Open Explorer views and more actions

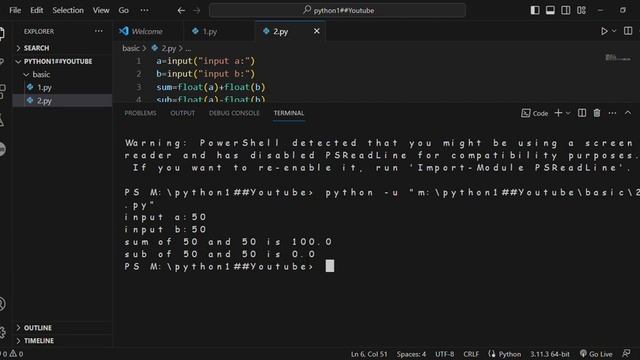tap(99, 31)
